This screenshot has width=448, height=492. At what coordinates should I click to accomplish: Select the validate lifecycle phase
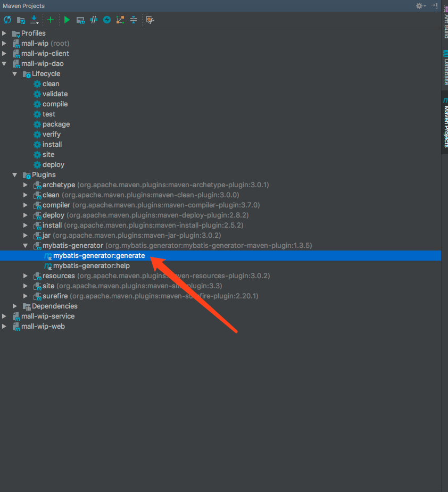(55, 94)
